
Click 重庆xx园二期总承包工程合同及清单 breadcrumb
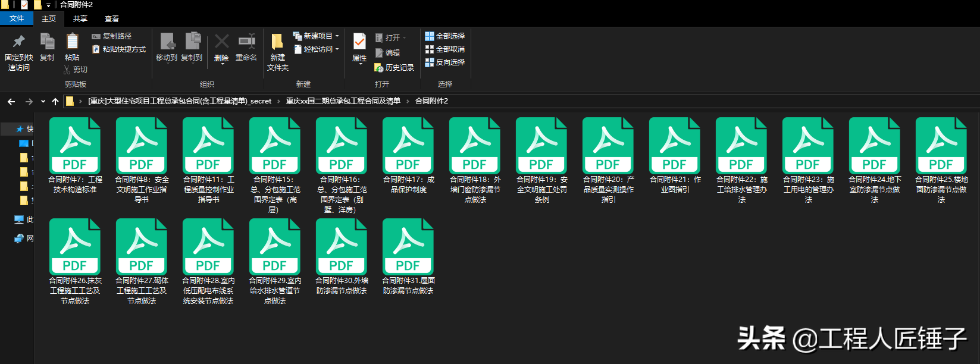click(343, 101)
